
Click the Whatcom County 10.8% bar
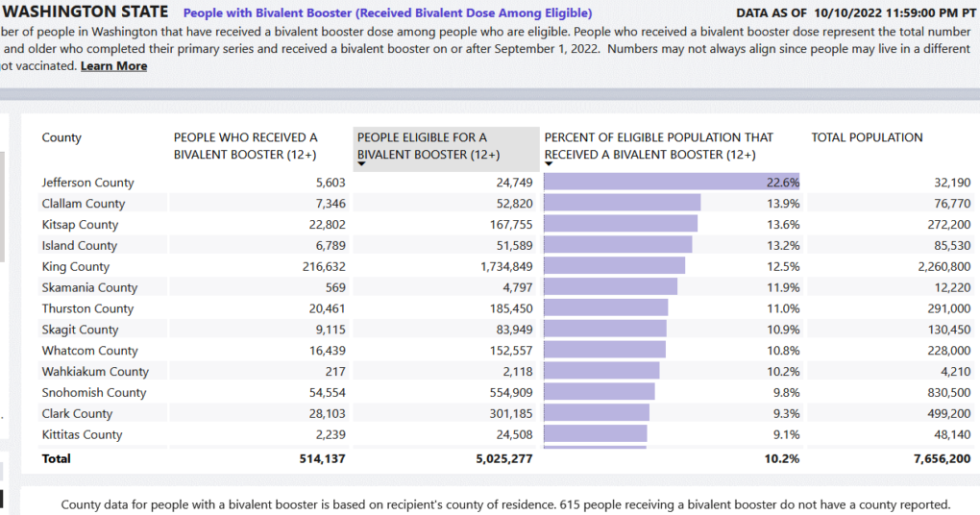(604, 351)
